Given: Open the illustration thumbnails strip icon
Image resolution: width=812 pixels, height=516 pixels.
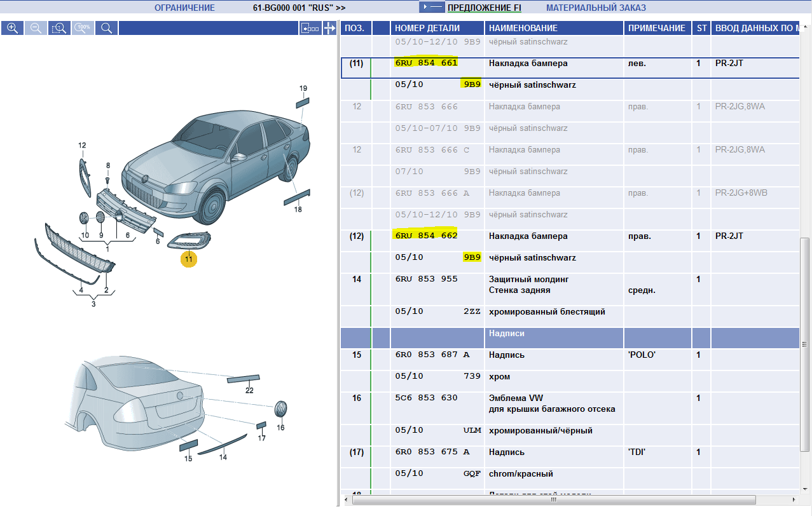Looking at the screenshot, I should [310, 28].
